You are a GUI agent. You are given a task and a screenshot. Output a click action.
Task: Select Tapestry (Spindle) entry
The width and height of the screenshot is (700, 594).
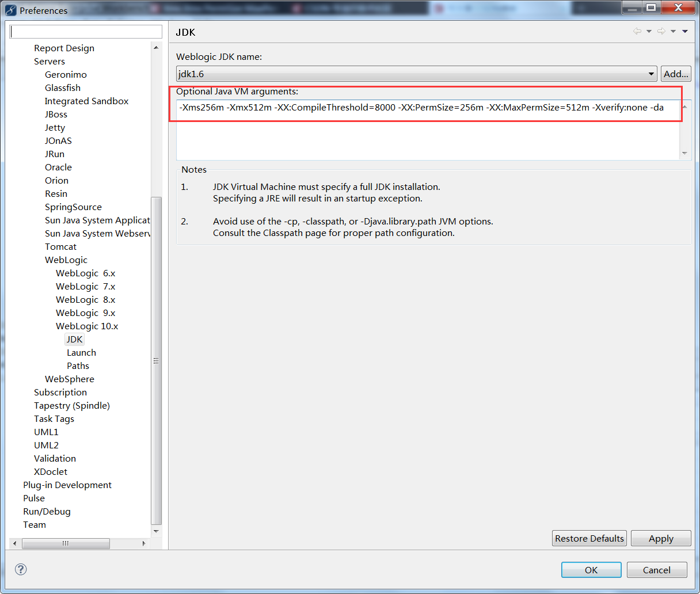click(72, 406)
